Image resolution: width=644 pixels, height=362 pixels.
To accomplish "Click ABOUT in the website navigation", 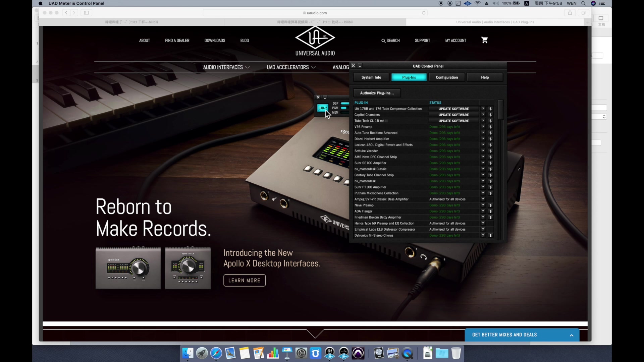I will pyautogui.click(x=145, y=41).
